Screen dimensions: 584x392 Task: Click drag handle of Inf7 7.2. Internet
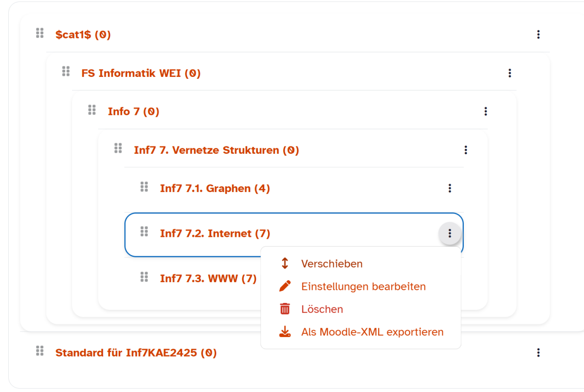[x=144, y=232]
